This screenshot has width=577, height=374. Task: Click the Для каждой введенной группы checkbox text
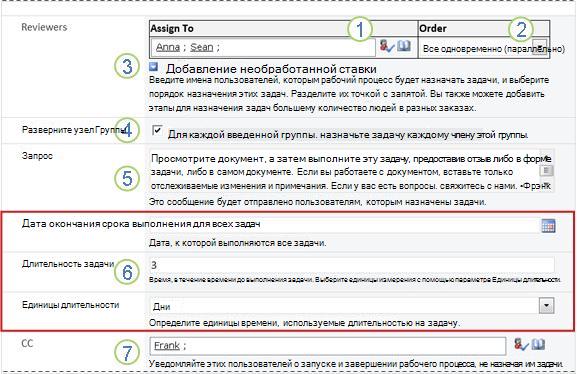pyautogui.click(x=348, y=135)
